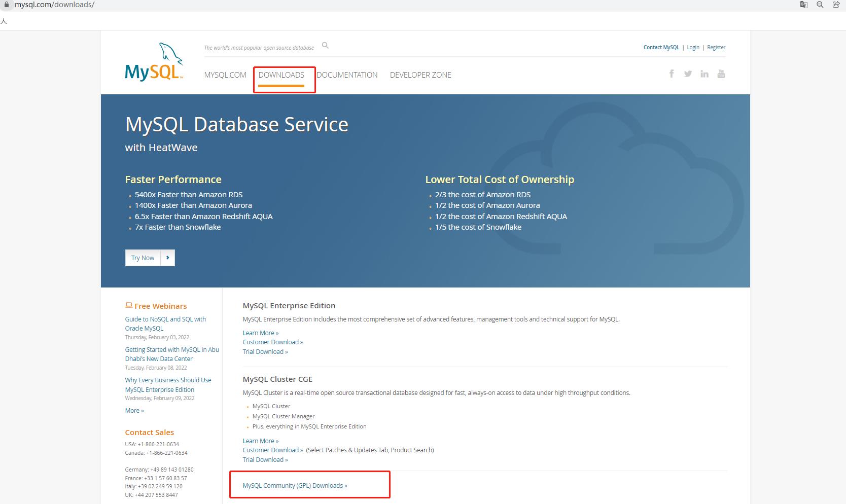Click the MySQL Enterprise Edition heading
This screenshot has height=504, width=846.
289,306
